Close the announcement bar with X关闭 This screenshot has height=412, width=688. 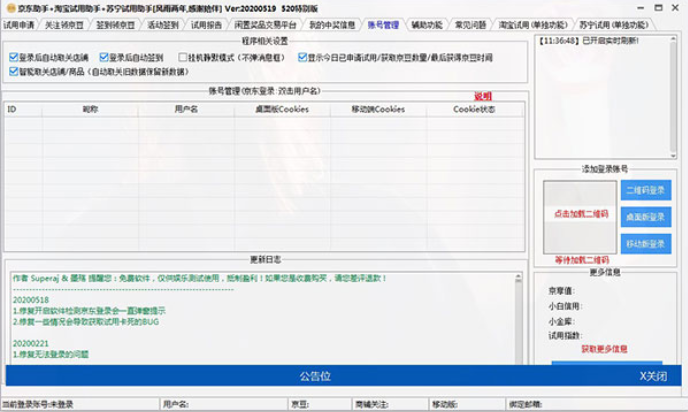(x=653, y=376)
